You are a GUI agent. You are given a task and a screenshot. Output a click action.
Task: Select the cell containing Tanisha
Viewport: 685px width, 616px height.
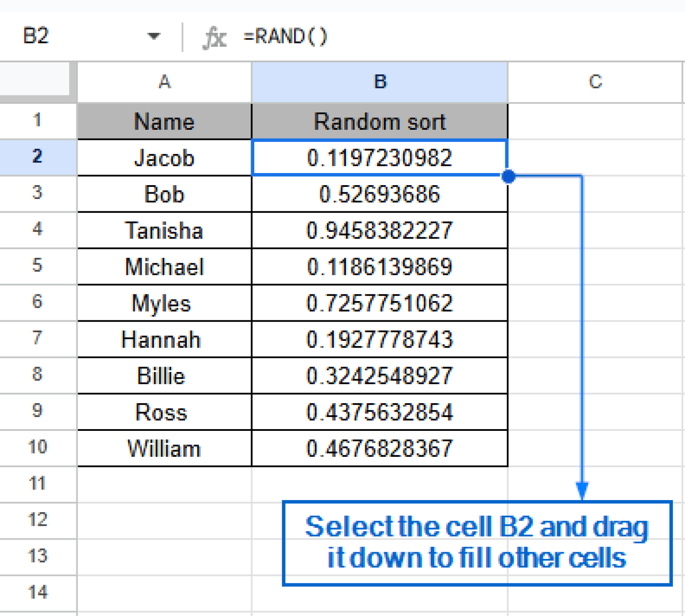[x=164, y=230]
